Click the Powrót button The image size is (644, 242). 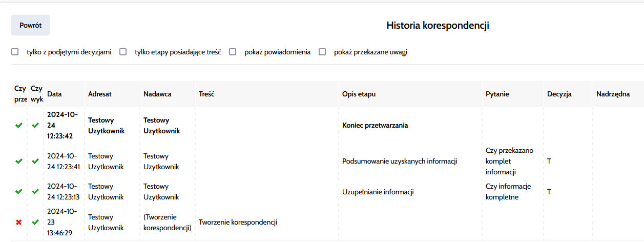(x=31, y=25)
